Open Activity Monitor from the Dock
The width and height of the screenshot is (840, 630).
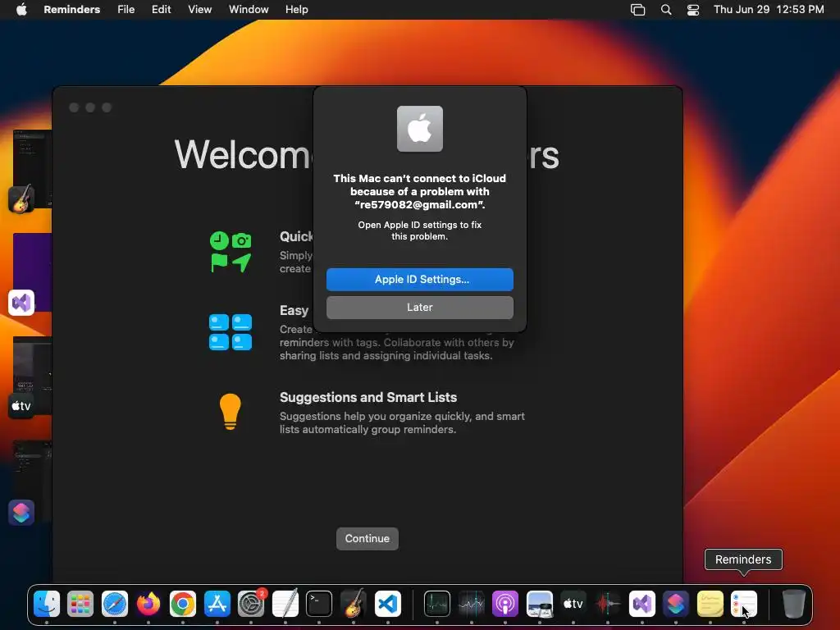[436, 604]
